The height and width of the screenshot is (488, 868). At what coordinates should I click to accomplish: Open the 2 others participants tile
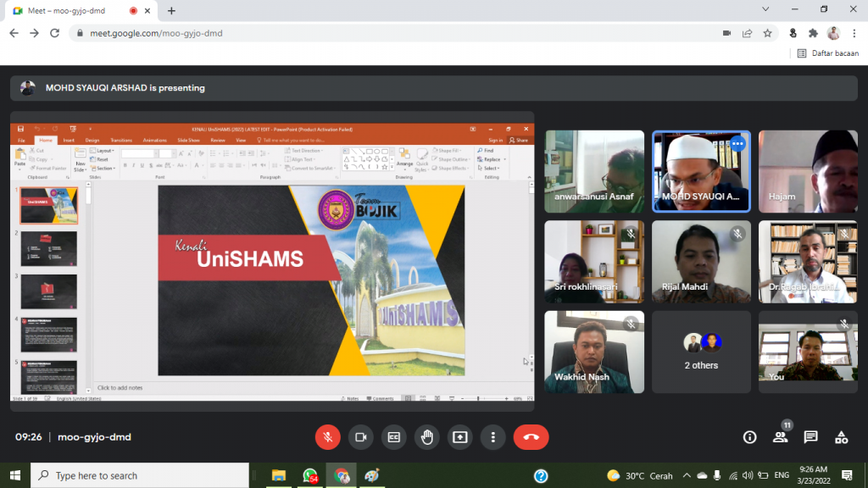click(701, 352)
